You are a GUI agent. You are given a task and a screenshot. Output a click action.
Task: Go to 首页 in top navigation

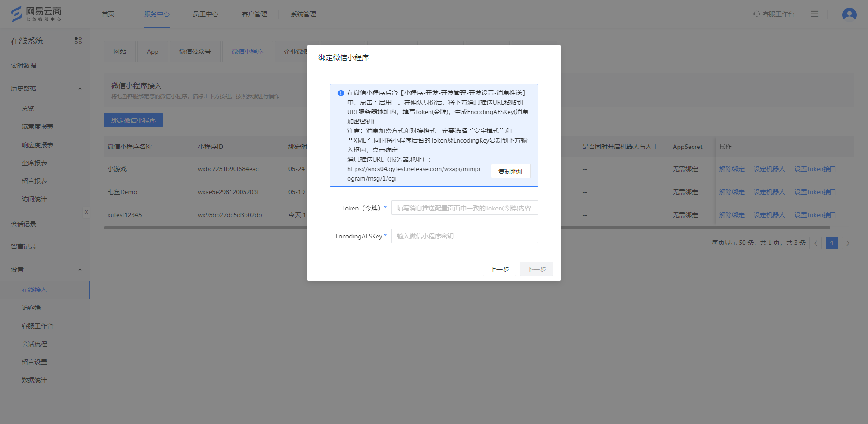pos(108,14)
